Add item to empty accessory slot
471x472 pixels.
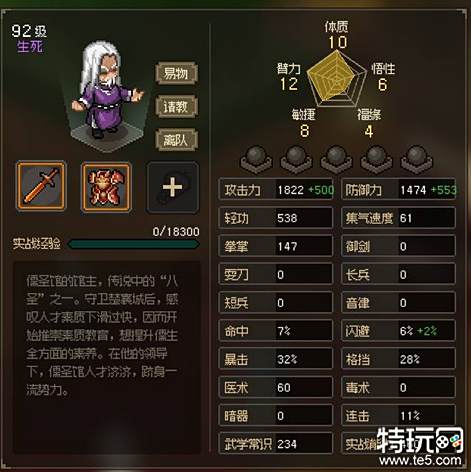pos(173,187)
